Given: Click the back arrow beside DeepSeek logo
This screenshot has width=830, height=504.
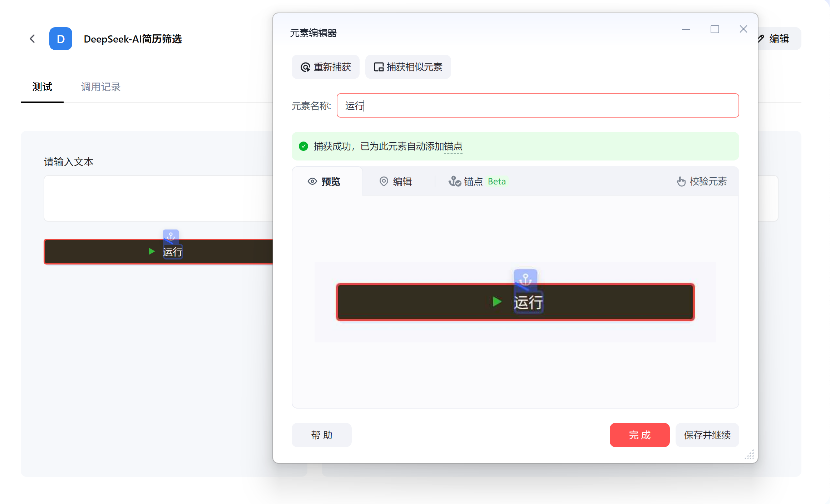Looking at the screenshot, I should pyautogui.click(x=33, y=39).
